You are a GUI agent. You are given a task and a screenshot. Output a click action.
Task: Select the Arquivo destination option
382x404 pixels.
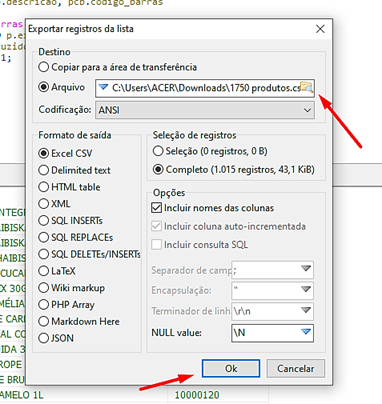(x=62, y=87)
